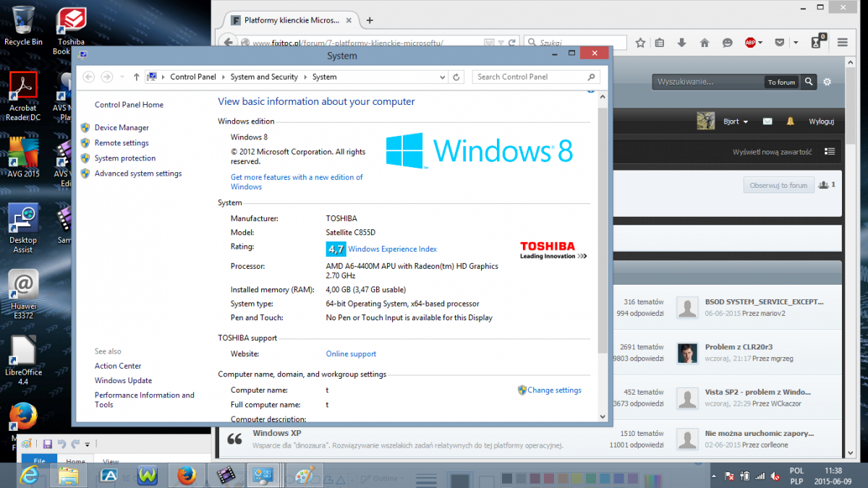
Task: Open Vista SP2 - problem z Windo topic
Action: click(757, 392)
